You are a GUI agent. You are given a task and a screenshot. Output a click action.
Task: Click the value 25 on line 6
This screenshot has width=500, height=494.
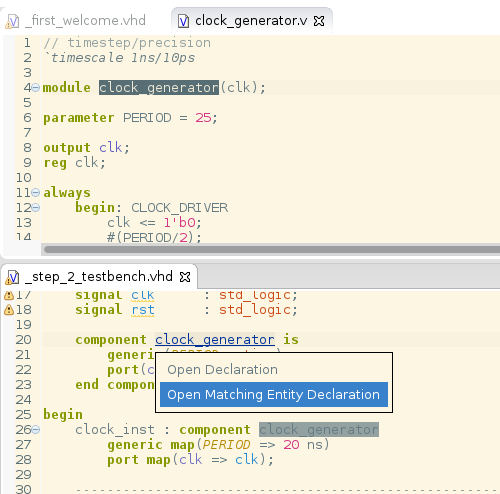(203, 118)
